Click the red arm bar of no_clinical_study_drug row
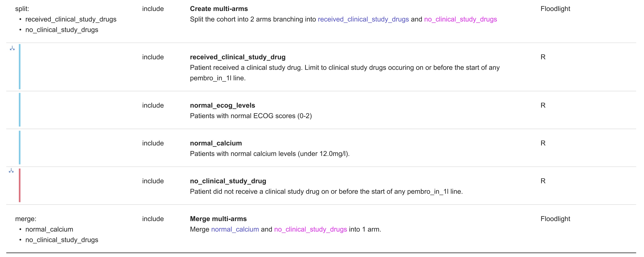Viewport: 644px width, 257px height. coord(19,185)
